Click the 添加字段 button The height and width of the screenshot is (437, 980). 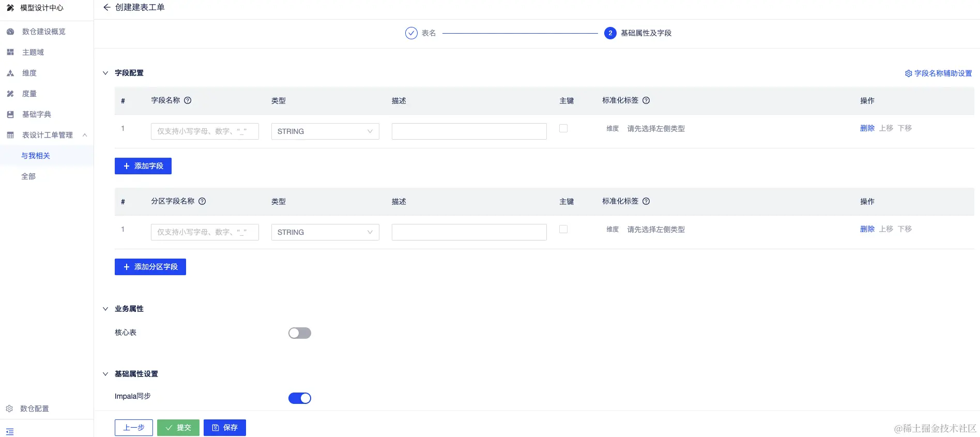143,166
